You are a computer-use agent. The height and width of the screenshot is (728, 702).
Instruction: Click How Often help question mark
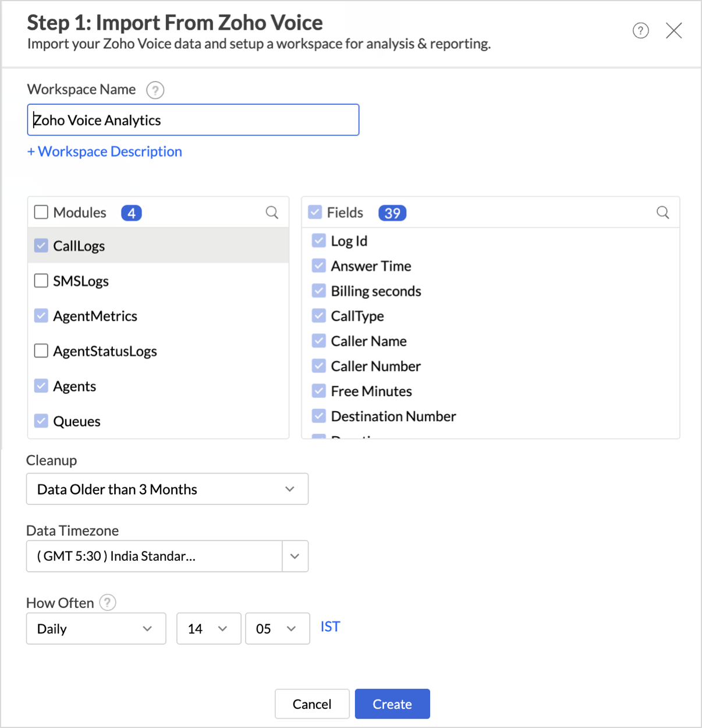coord(108,602)
